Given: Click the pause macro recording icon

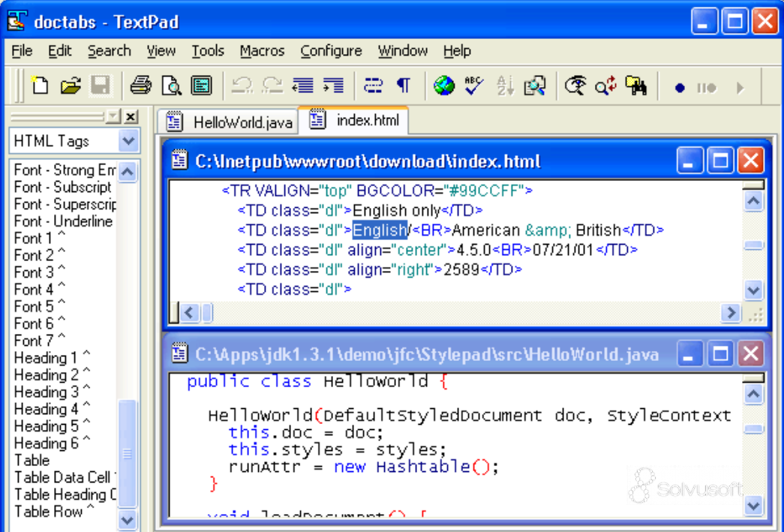Looking at the screenshot, I should click(x=707, y=89).
